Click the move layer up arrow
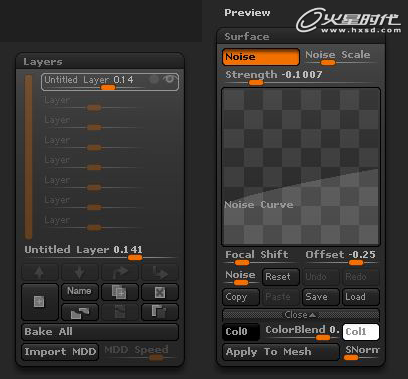 [40, 272]
